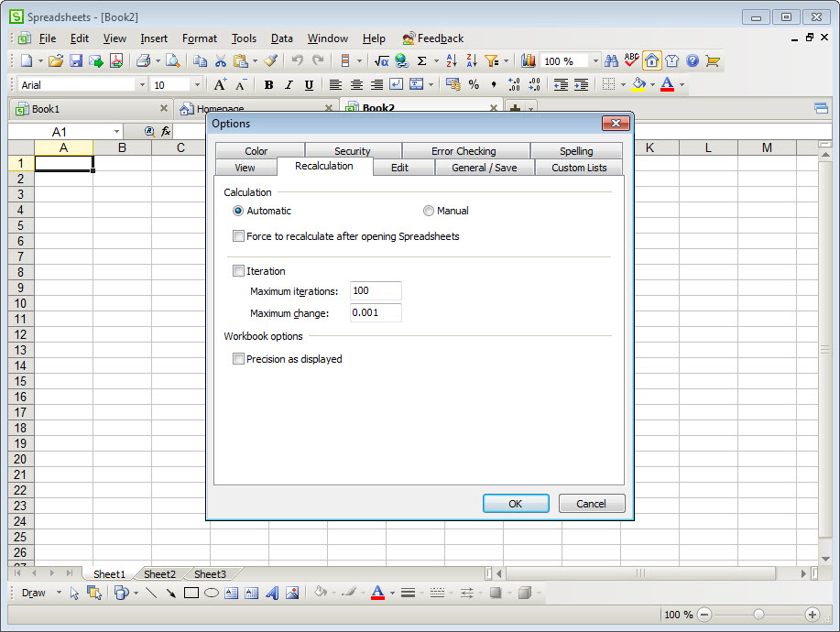
Task: Click the Find binoculars icon
Action: (x=611, y=61)
